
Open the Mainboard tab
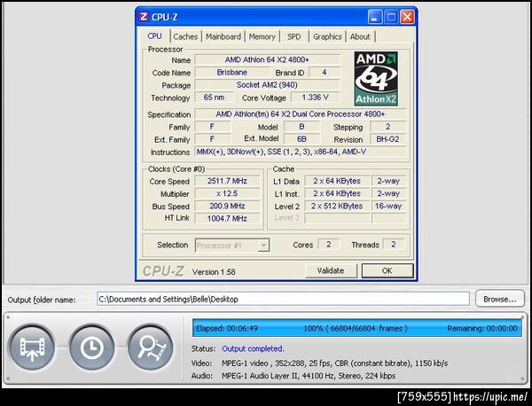click(x=223, y=36)
